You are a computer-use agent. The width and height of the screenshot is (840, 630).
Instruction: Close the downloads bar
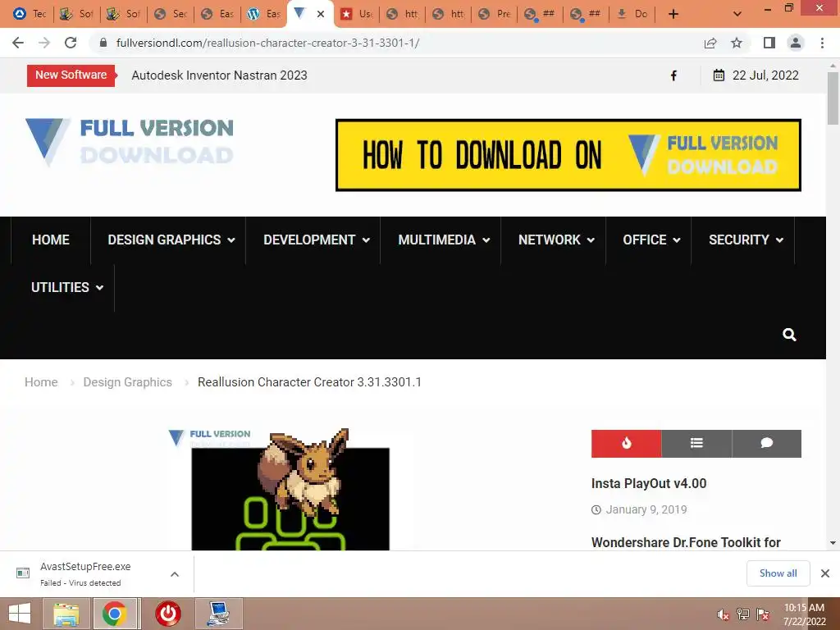825,573
